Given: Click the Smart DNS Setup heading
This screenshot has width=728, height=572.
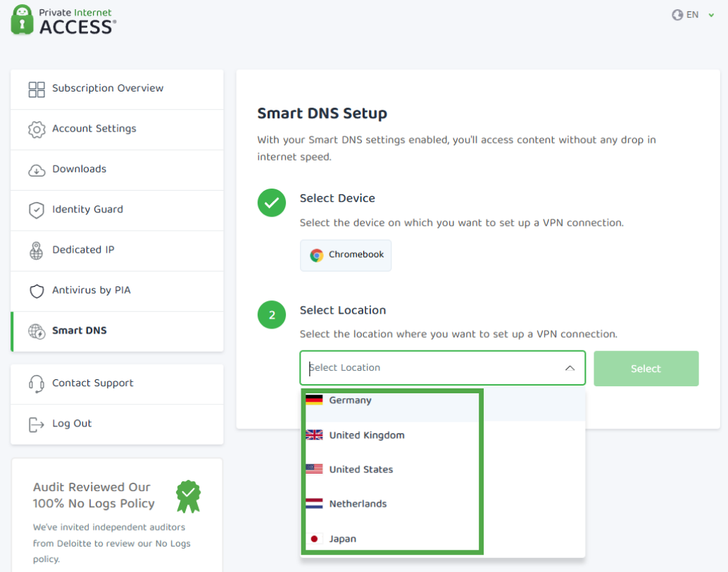Looking at the screenshot, I should [x=322, y=114].
